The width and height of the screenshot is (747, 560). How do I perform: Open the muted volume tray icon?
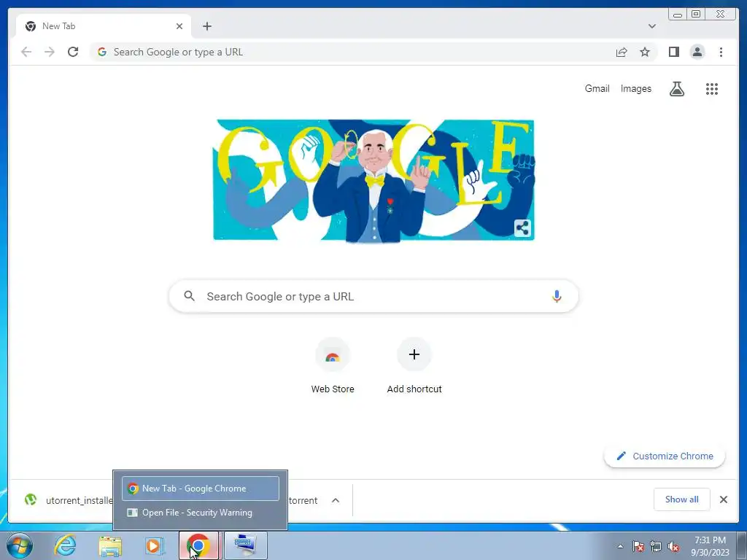pyautogui.click(x=673, y=546)
